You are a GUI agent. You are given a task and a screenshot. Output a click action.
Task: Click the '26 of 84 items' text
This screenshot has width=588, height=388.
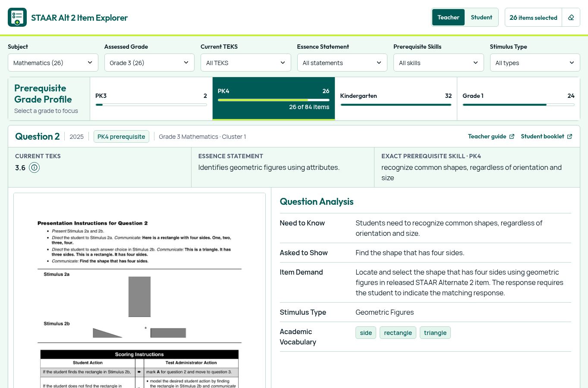coord(309,107)
